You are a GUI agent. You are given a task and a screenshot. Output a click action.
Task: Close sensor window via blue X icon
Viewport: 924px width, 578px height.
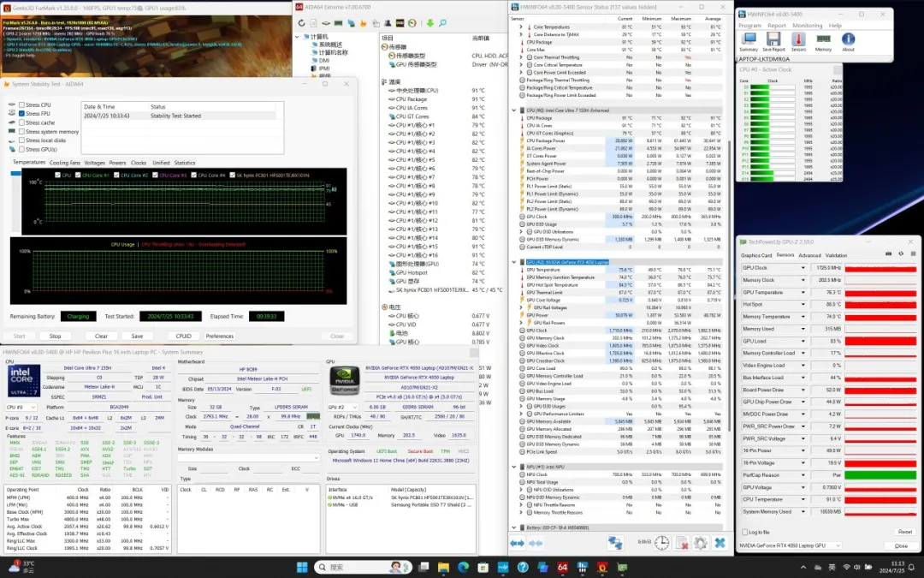[720, 543]
